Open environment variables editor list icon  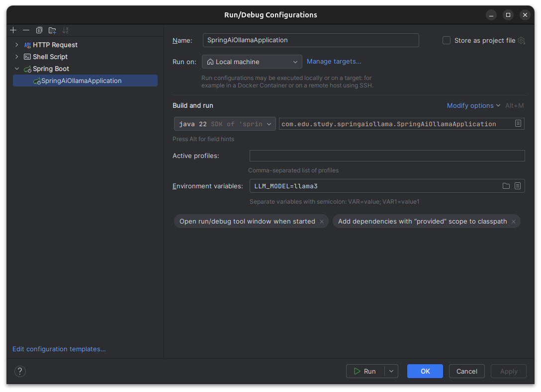[518, 186]
